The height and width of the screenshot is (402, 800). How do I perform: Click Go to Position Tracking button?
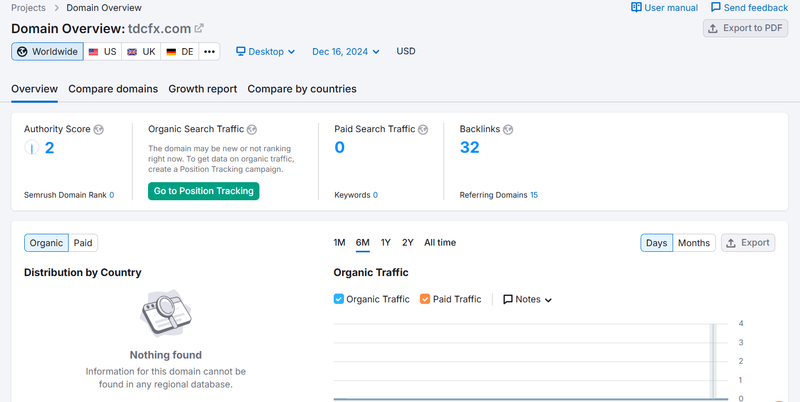tap(204, 191)
